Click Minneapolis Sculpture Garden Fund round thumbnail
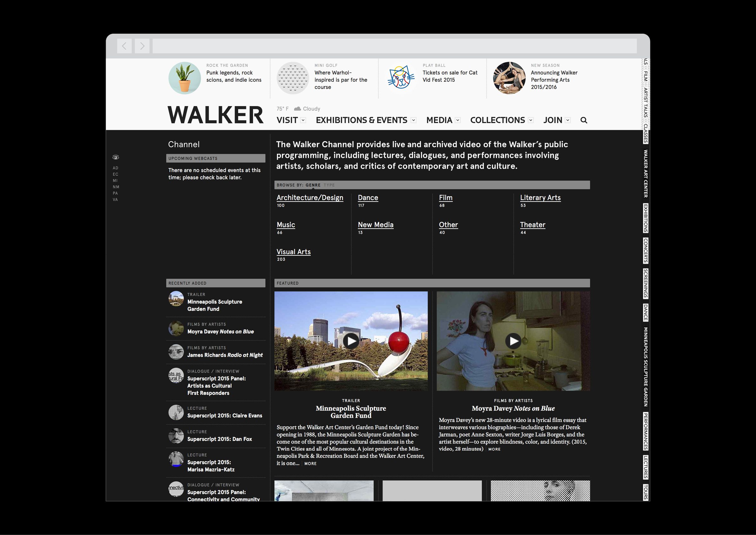This screenshot has height=535, width=756. [x=176, y=299]
